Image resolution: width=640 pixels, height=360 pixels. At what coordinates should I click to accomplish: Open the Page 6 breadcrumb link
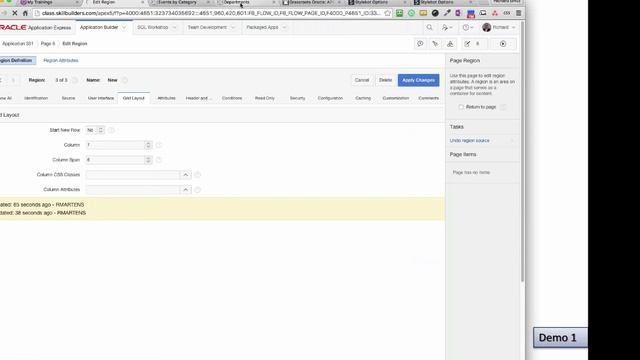point(48,44)
